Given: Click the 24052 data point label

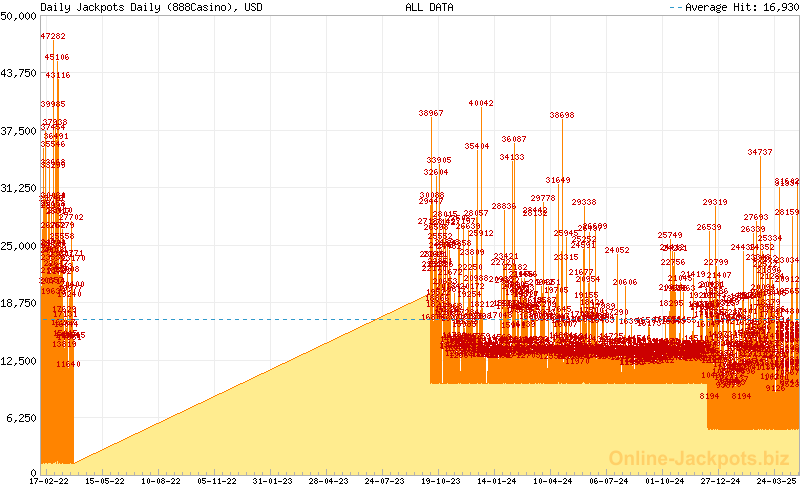Looking at the screenshot, I should click(617, 250).
